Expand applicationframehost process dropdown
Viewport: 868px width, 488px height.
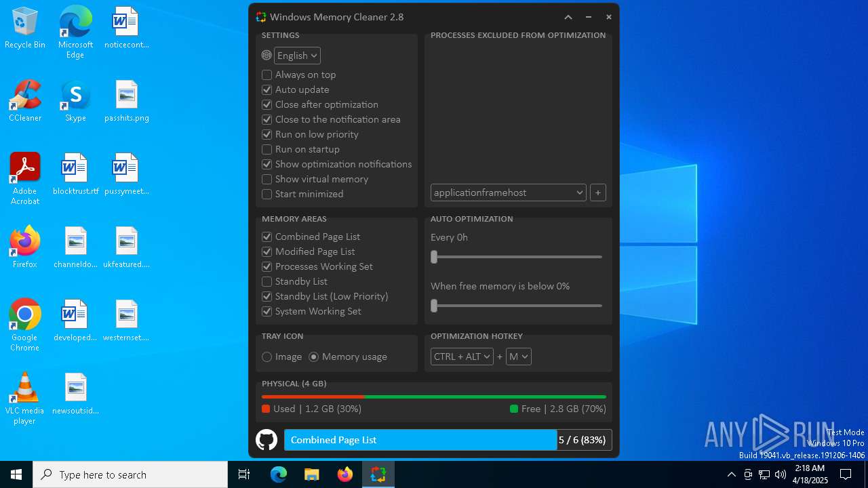pos(508,192)
